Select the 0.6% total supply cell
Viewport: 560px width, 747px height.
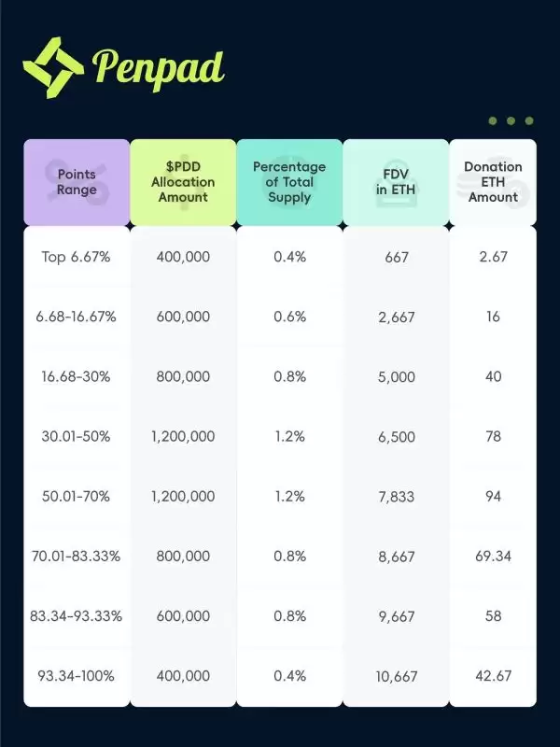click(289, 317)
